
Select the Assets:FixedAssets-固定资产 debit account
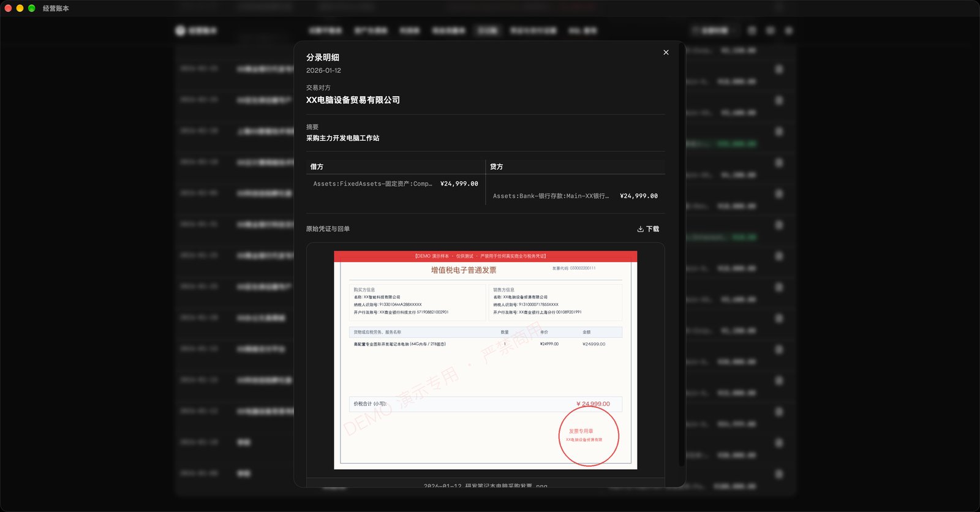click(x=372, y=184)
